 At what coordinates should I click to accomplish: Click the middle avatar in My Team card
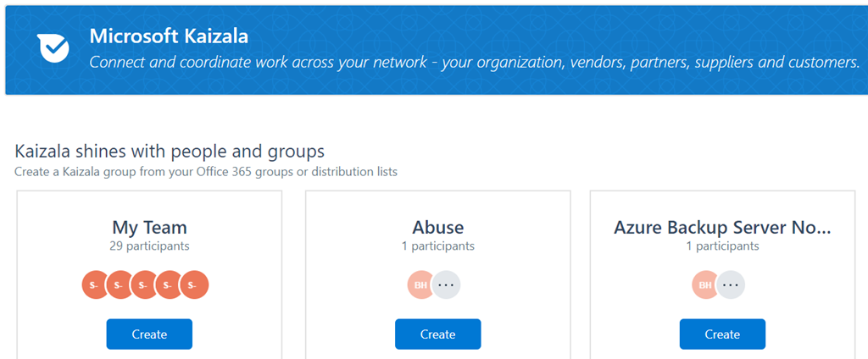[x=145, y=285]
